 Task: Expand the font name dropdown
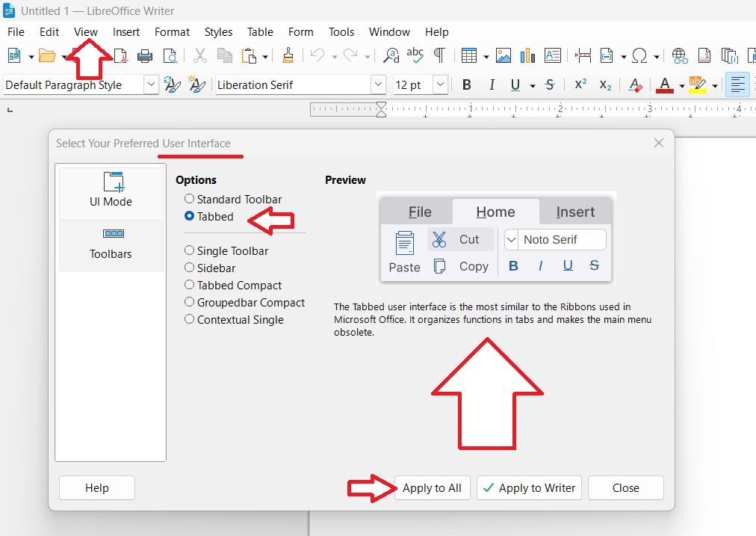379,84
